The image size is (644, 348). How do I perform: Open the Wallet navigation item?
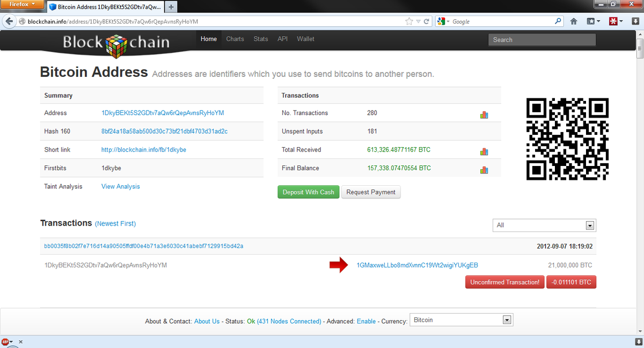(x=306, y=39)
